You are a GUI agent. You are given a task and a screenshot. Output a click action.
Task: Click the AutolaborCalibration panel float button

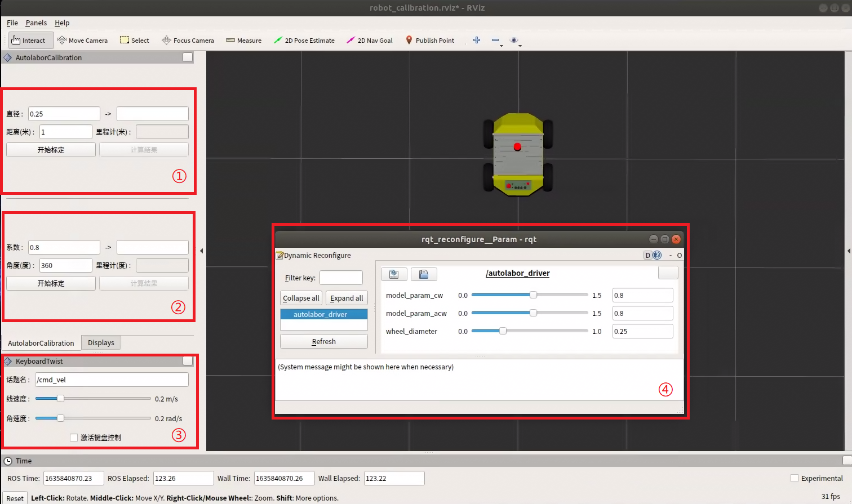[188, 57]
